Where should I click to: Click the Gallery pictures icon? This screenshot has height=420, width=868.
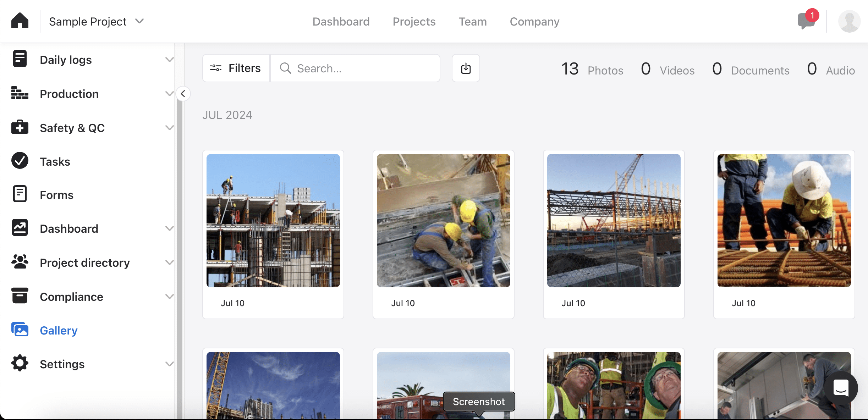coord(20,330)
